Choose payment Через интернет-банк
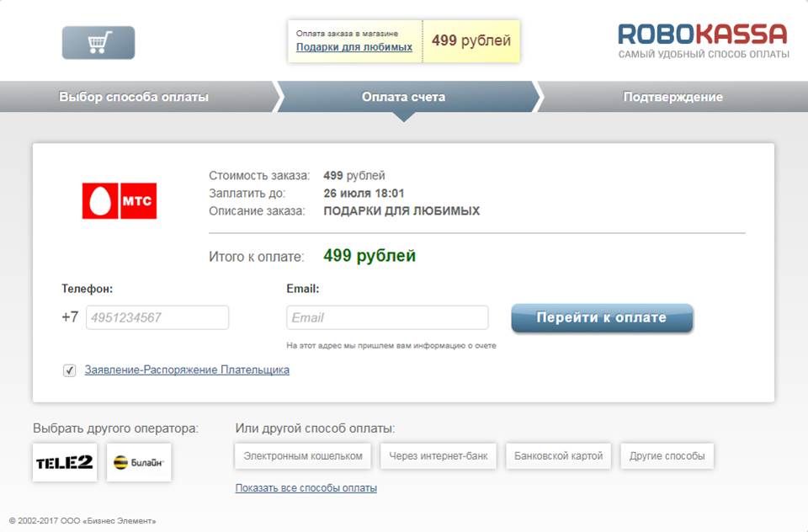808x532 pixels. click(x=439, y=456)
